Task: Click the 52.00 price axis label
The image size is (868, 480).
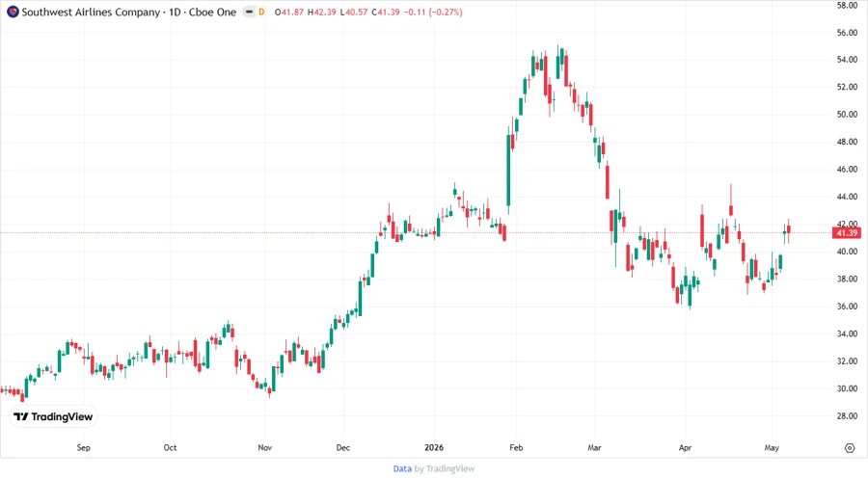Action: [847, 87]
